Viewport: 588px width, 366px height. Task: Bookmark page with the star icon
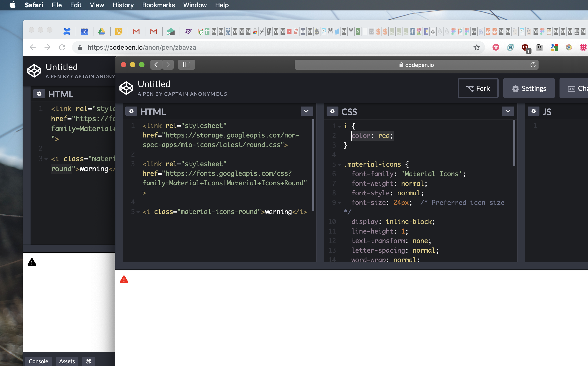click(477, 47)
